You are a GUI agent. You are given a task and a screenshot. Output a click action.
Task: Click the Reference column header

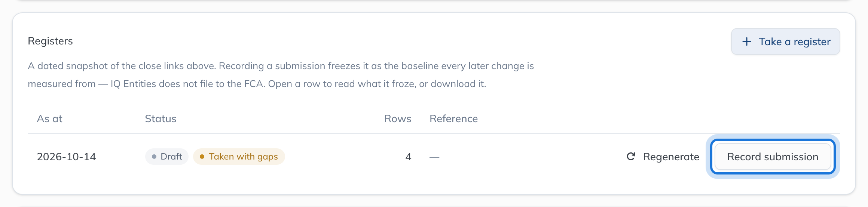(454, 119)
